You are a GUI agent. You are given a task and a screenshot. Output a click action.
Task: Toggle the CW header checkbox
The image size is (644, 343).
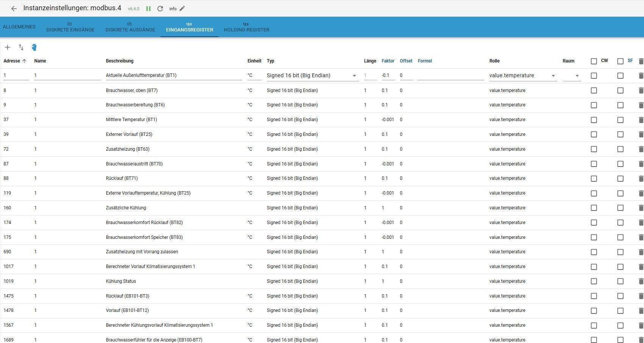594,61
